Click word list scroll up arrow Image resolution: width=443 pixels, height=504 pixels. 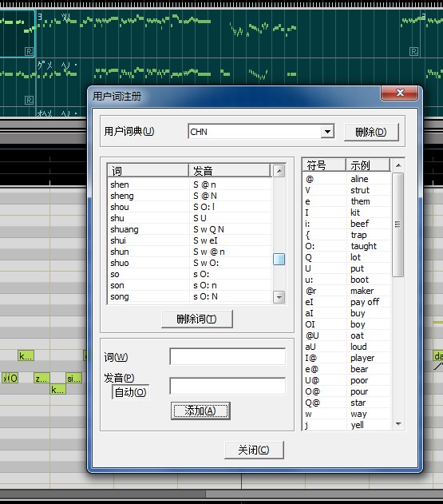click(279, 171)
